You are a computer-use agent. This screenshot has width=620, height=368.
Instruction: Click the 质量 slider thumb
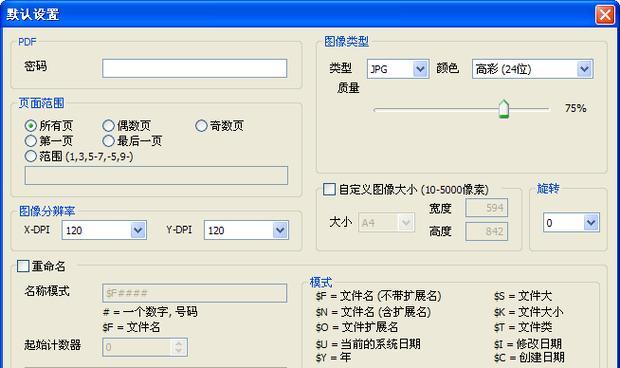pyautogui.click(x=504, y=109)
